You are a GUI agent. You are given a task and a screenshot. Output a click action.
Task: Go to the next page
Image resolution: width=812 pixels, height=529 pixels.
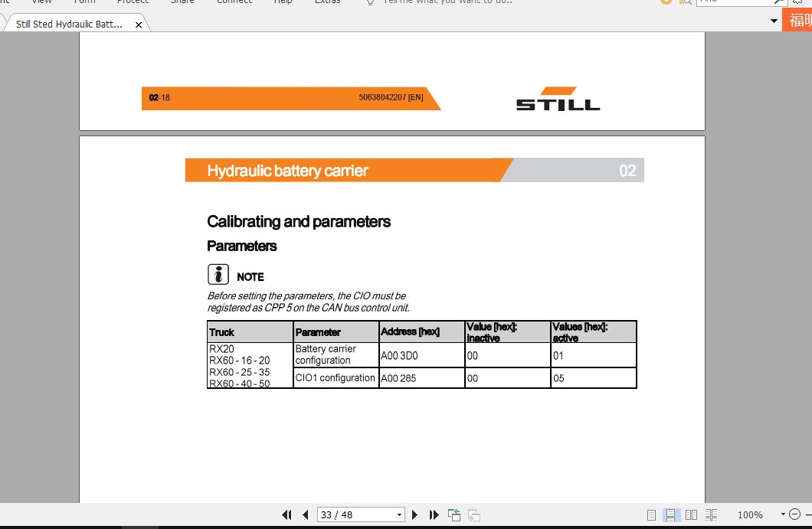tap(414, 514)
